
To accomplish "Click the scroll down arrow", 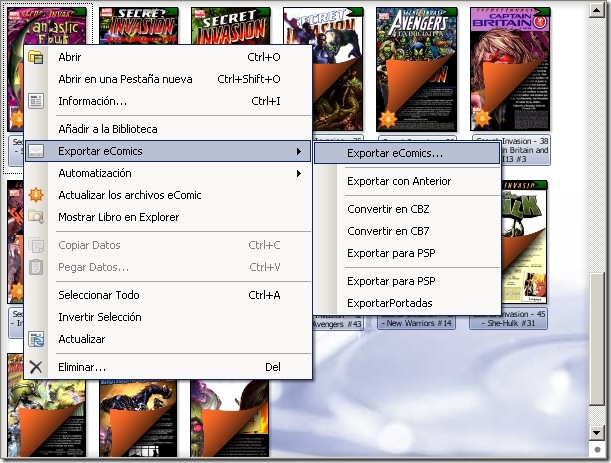I will pyautogui.click(x=597, y=432).
